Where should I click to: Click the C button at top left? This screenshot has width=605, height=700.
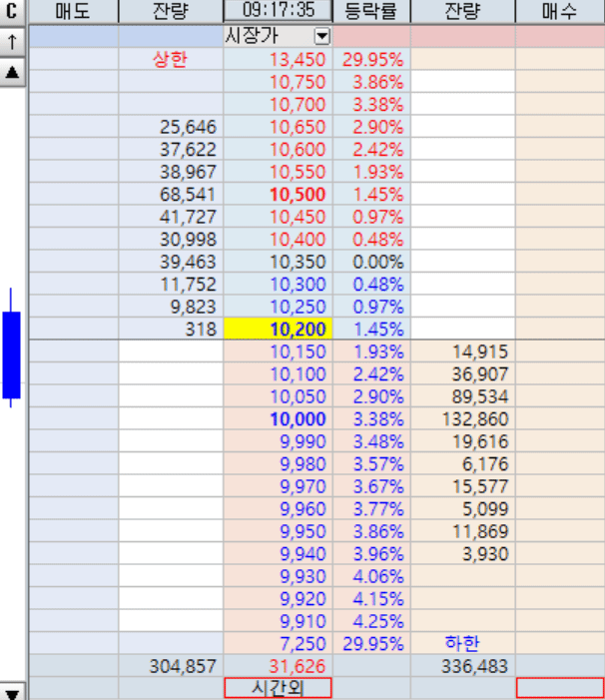12,11
